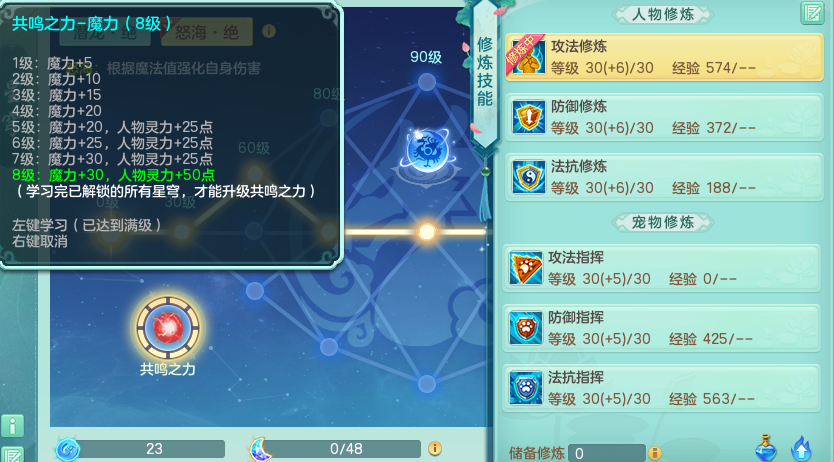This screenshot has height=462, width=834.
Task: Open the 修炼技能 vertical tab
Action: (x=485, y=72)
